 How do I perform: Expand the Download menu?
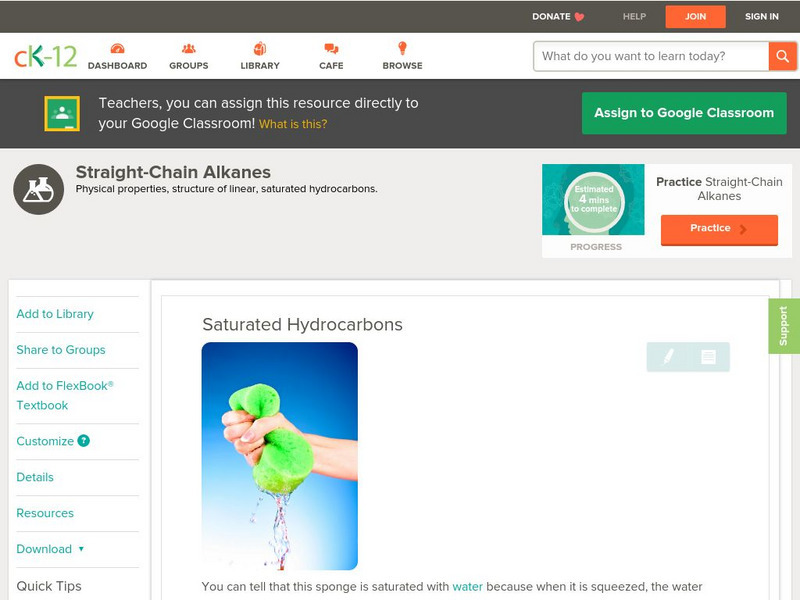[x=47, y=549]
